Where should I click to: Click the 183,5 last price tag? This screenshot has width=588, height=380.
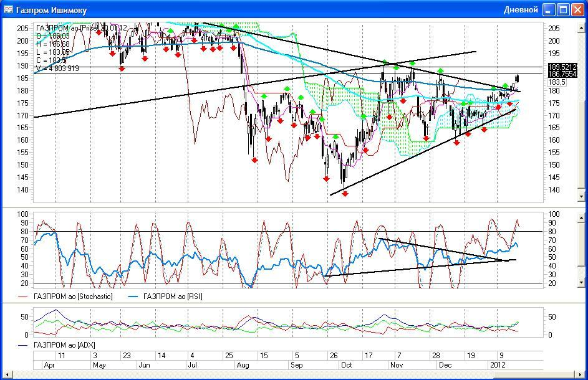(557, 82)
